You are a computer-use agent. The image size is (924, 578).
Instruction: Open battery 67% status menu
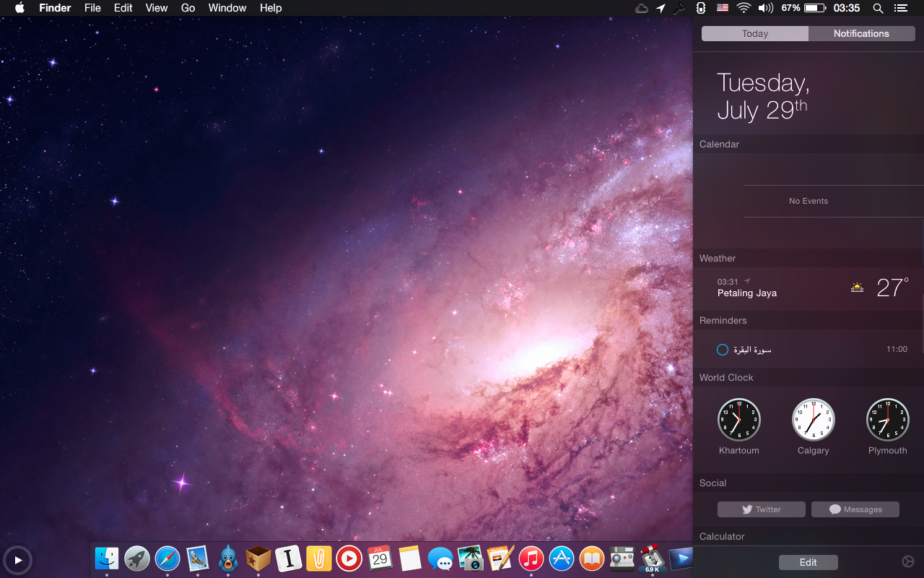[803, 8]
